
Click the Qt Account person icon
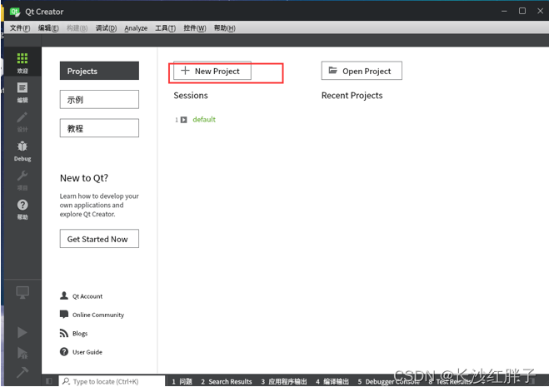point(63,295)
